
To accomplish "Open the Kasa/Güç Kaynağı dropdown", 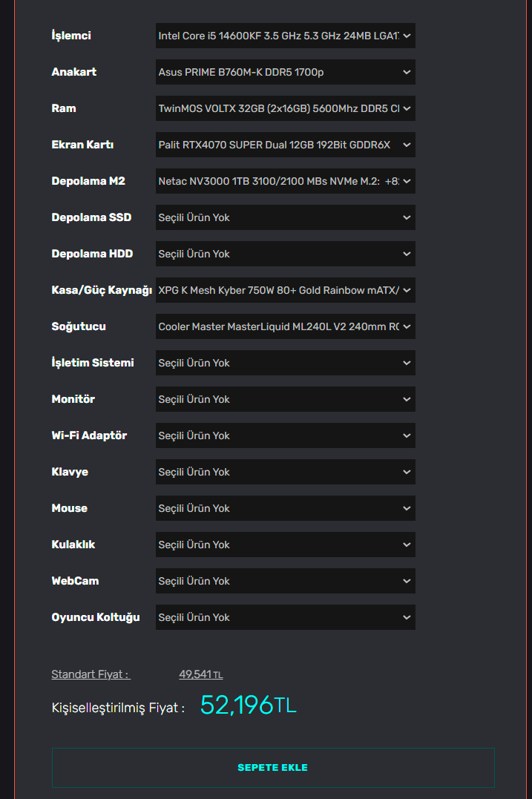I will (285, 290).
